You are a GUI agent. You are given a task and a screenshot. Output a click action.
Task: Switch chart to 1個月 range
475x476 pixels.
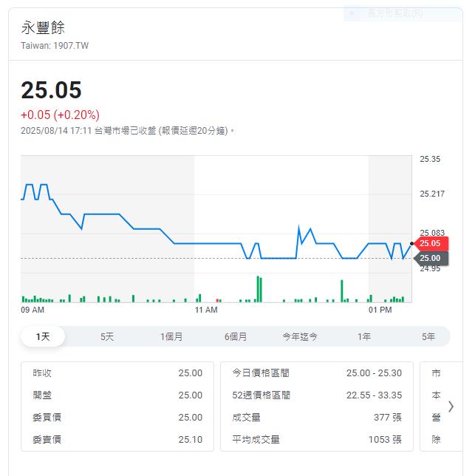point(171,336)
